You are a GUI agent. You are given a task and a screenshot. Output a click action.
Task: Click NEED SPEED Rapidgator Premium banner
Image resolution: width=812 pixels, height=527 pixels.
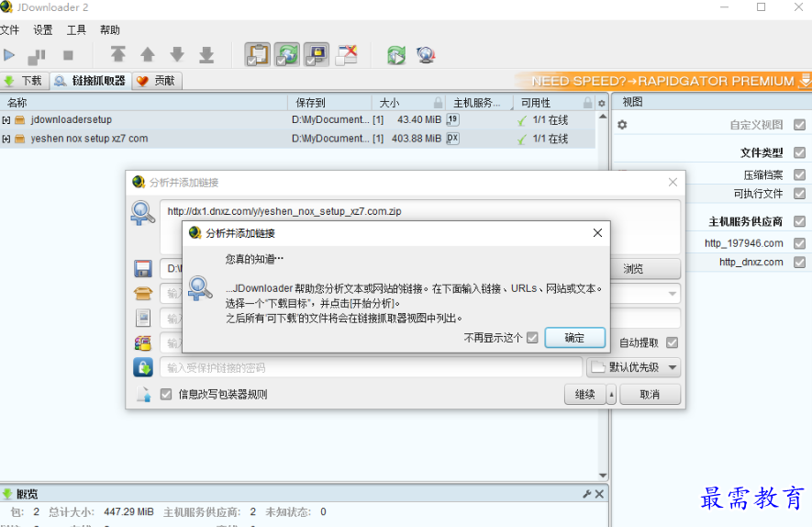(x=662, y=81)
